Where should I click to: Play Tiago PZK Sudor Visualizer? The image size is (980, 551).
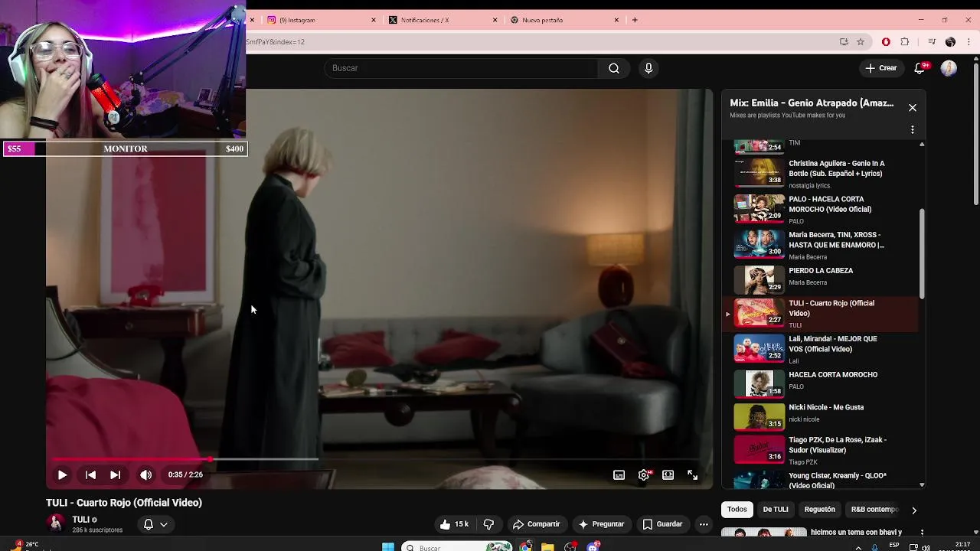pyautogui.click(x=819, y=449)
